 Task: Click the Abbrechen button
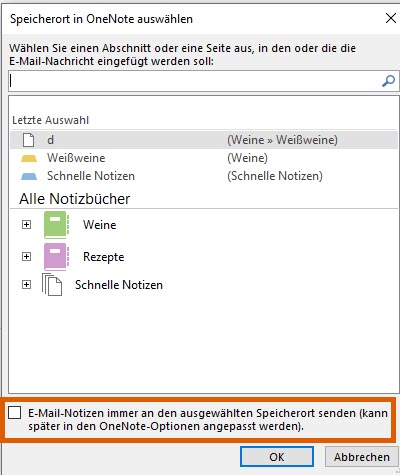click(x=362, y=457)
